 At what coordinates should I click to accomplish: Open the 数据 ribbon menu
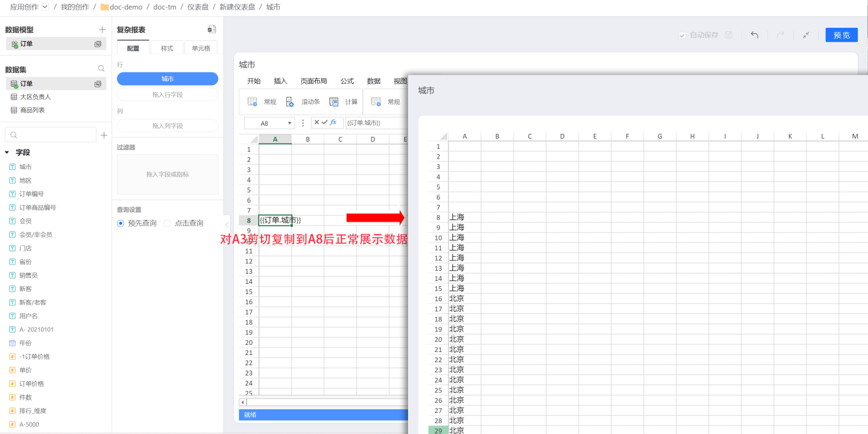[374, 81]
